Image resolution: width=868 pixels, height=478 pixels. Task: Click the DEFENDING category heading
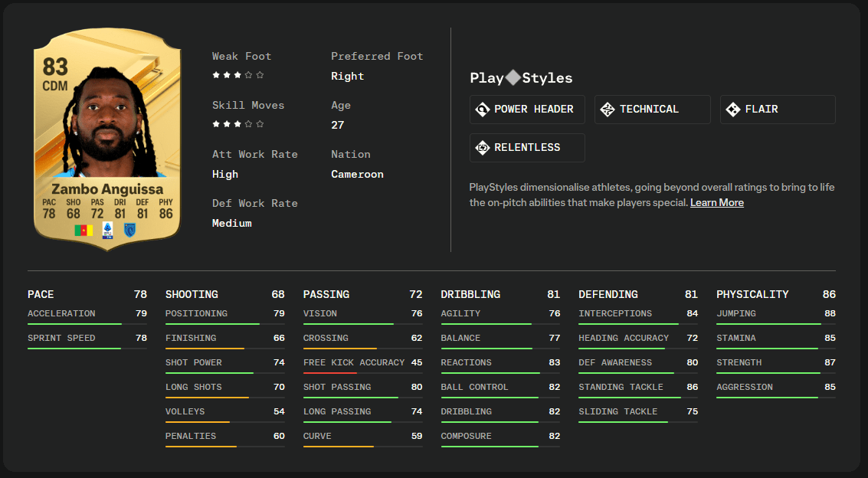[608, 294]
